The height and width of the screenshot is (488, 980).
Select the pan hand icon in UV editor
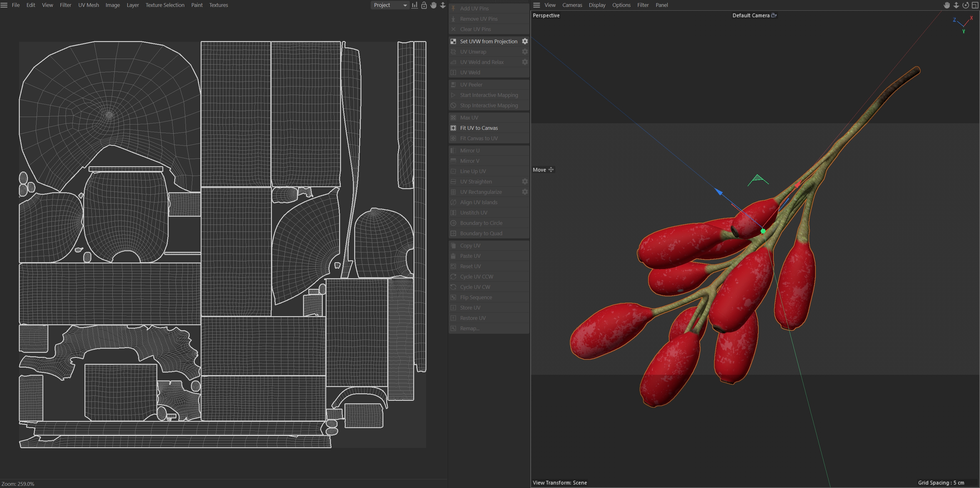[433, 5]
